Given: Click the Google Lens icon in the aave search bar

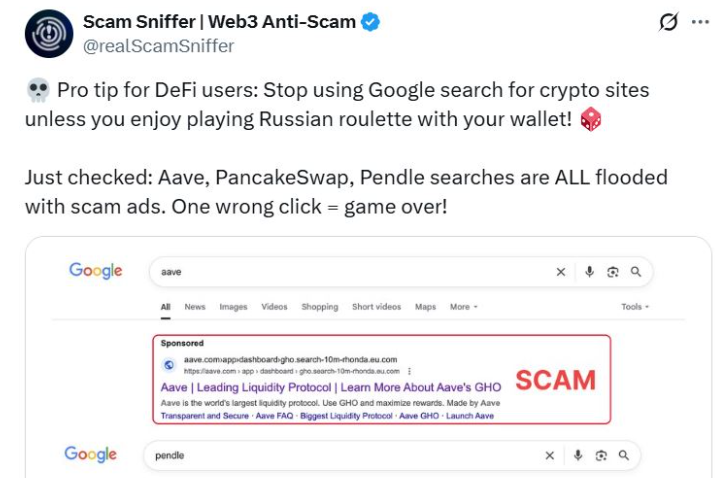Looking at the screenshot, I should 612,271.
